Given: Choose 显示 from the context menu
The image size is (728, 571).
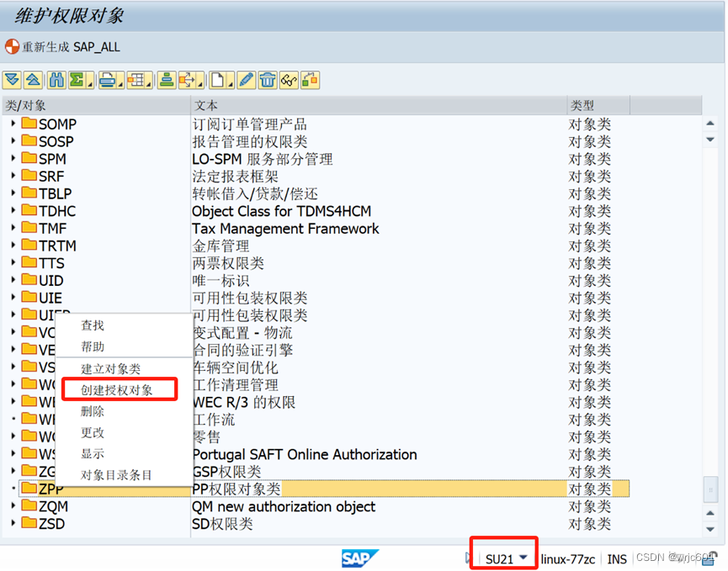Looking at the screenshot, I should click(x=93, y=453).
